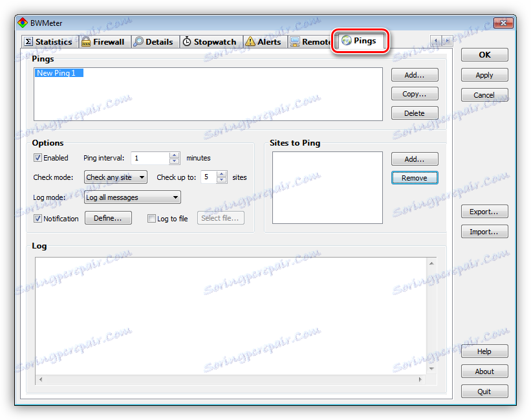Click the Remote tab computer icon

(295, 41)
